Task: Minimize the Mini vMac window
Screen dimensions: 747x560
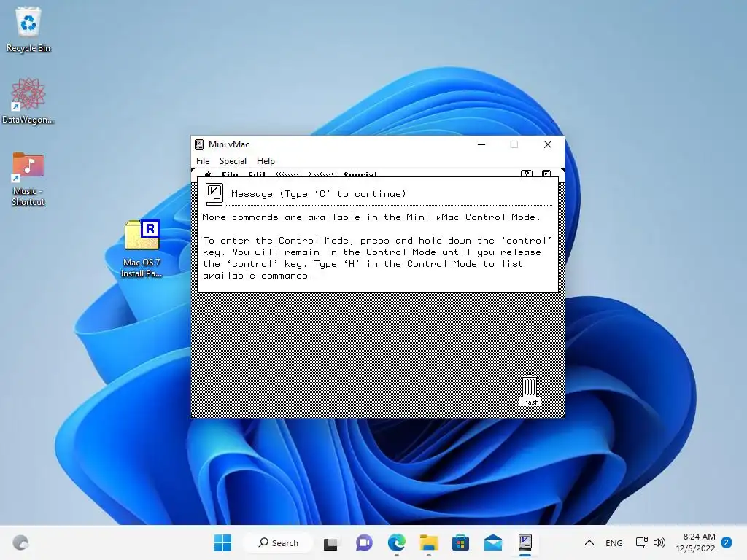Action: click(481, 144)
